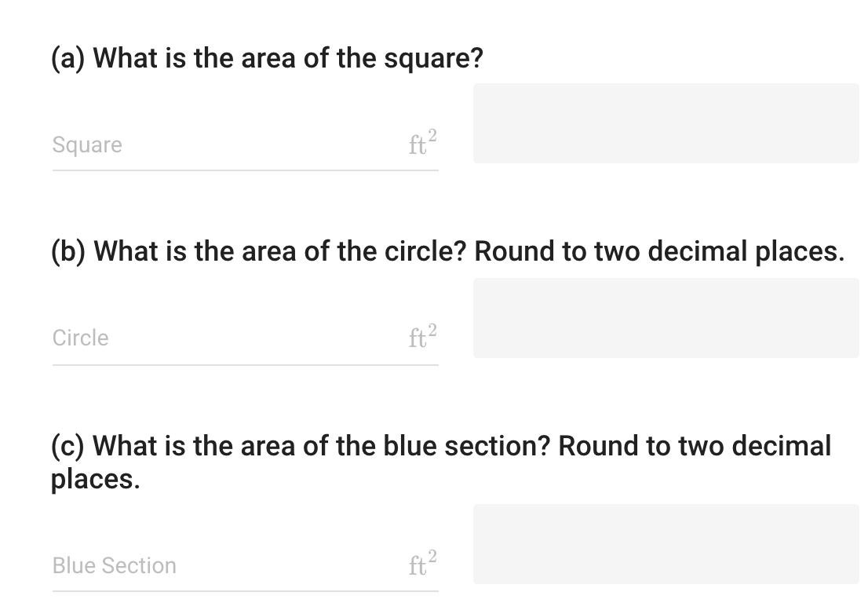868x603 pixels.
Task: Select the gray panel beside question (b)
Action: click(666, 318)
